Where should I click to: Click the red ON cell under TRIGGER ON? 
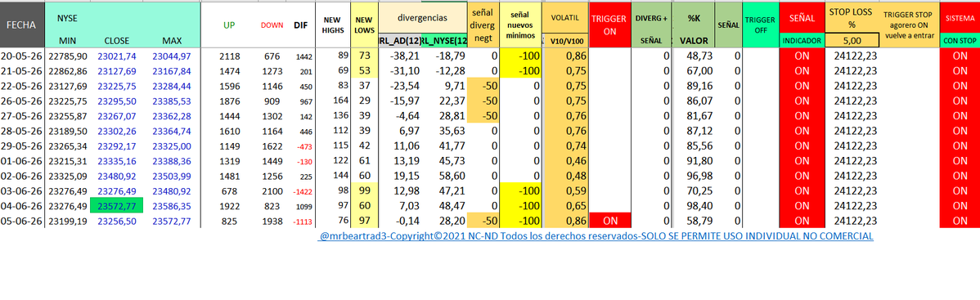tap(610, 220)
